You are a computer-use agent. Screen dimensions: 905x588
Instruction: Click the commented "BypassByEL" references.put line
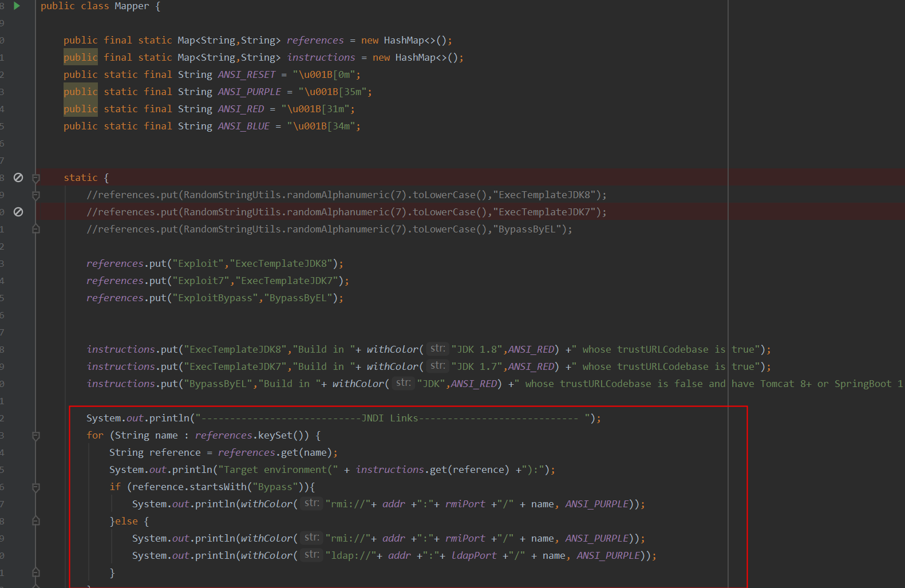(x=329, y=230)
